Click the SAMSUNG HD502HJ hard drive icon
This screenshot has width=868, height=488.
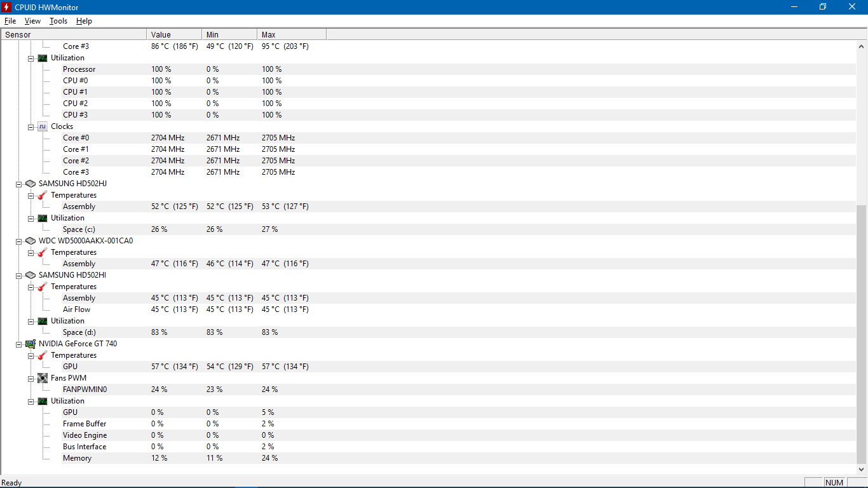click(x=31, y=184)
